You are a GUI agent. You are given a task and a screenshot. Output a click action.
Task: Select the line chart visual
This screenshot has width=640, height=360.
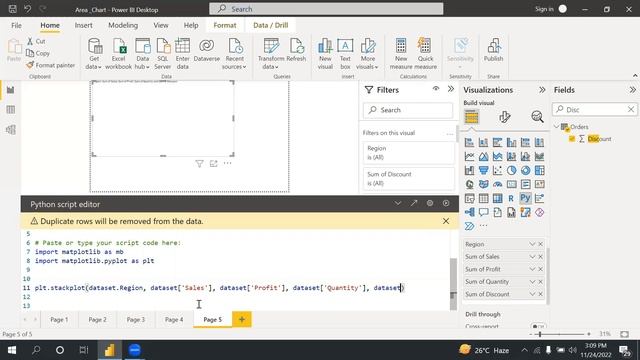click(469, 156)
